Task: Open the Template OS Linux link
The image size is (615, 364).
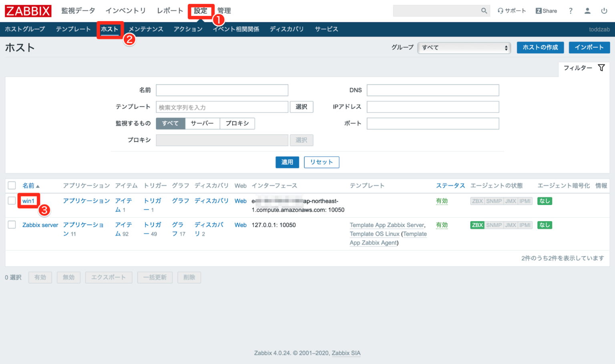Action: click(x=374, y=234)
